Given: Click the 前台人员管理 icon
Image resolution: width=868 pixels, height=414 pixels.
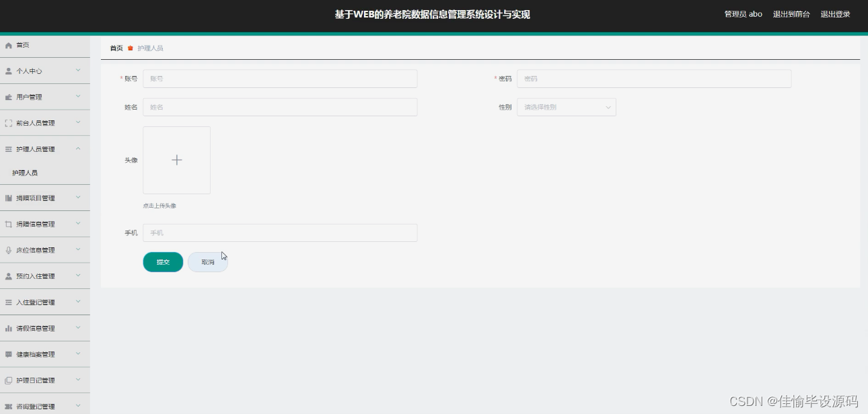Looking at the screenshot, I should [x=8, y=122].
